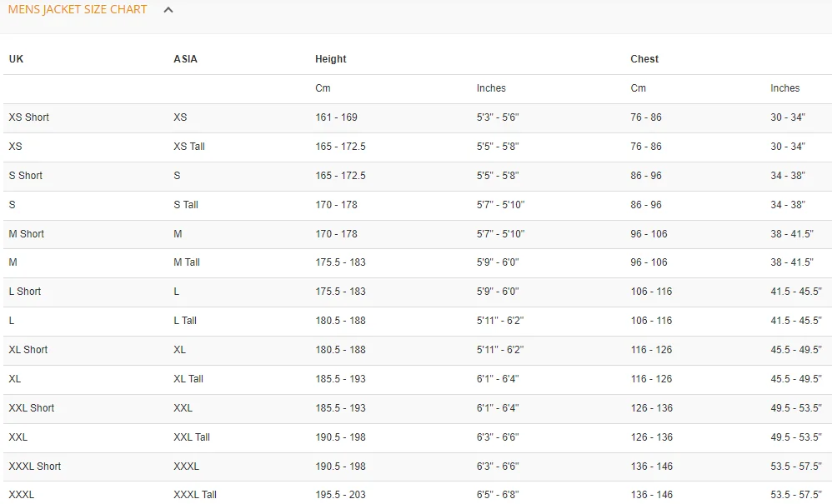Click the Inches subheader under Chest
Image resolution: width=832 pixels, height=504 pixels.
tap(784, 88)
